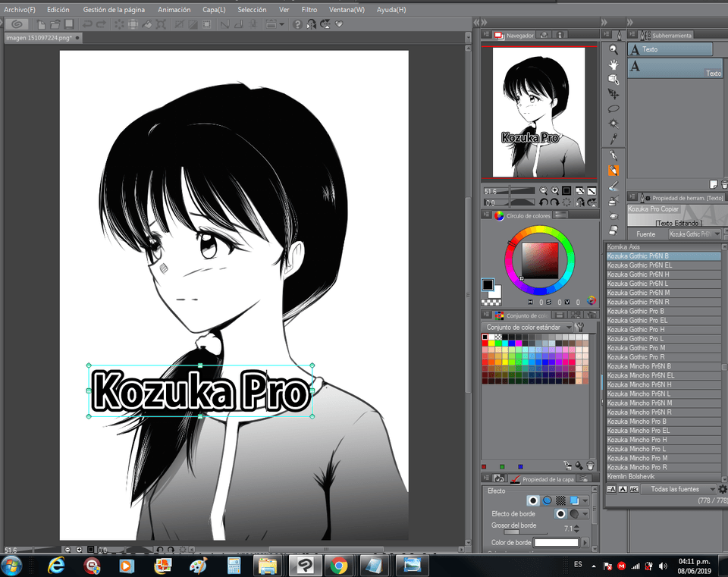Click the Save icon in the toolbar
The height and width of the screenshot is (577, 728).
point(69,24)
